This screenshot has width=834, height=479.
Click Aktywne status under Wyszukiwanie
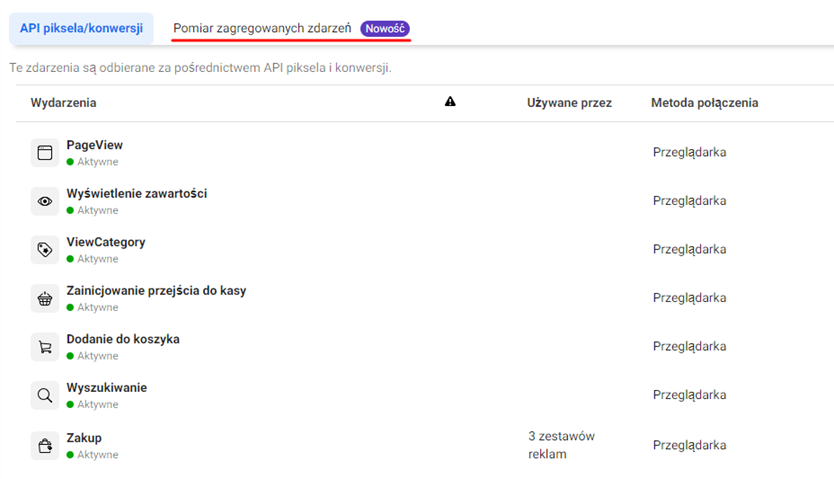(97, 405)
